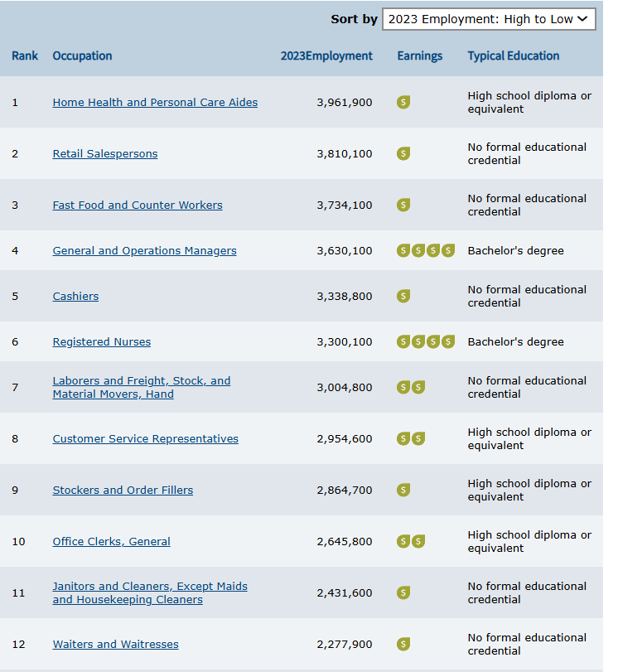
Task: Sort by the Typical Education column header
Action: [x=514, y=56]
